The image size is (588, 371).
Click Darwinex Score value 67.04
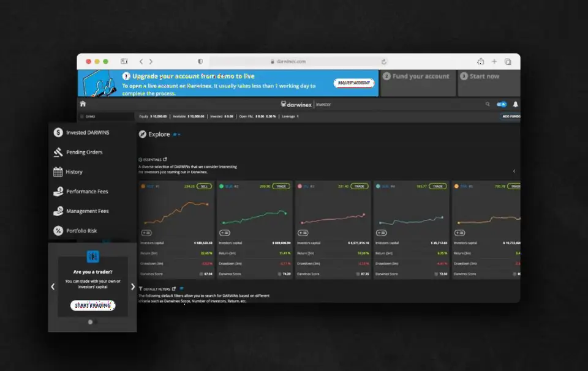point(208,274)
